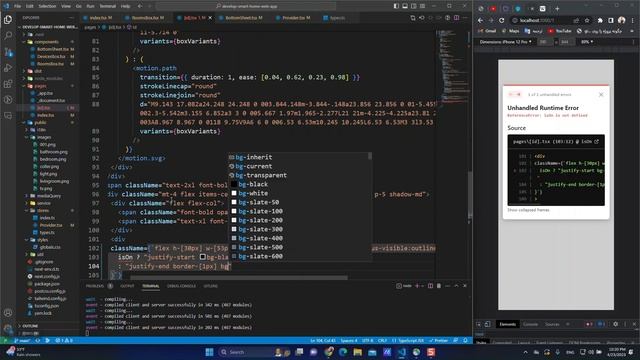
Task: Close the terminal panel
Action: click(465, 286)
